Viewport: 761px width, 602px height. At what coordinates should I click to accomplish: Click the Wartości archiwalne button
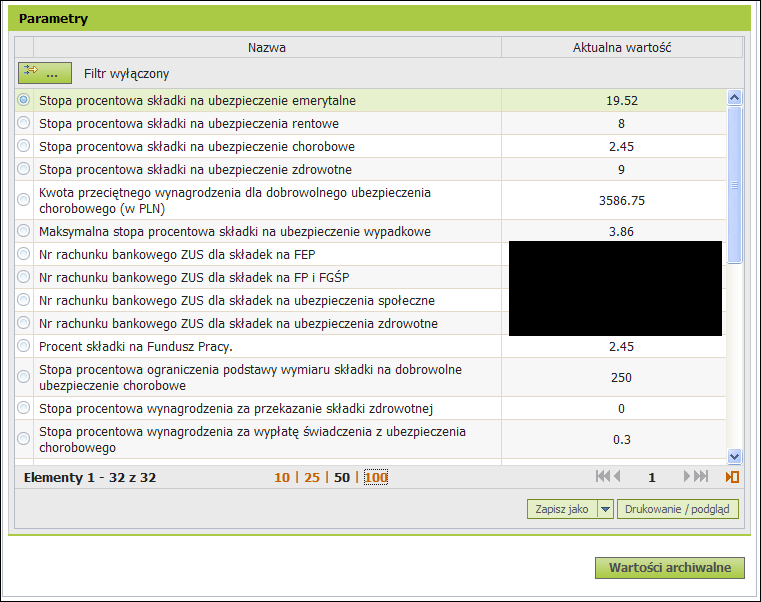coord(670,568)
